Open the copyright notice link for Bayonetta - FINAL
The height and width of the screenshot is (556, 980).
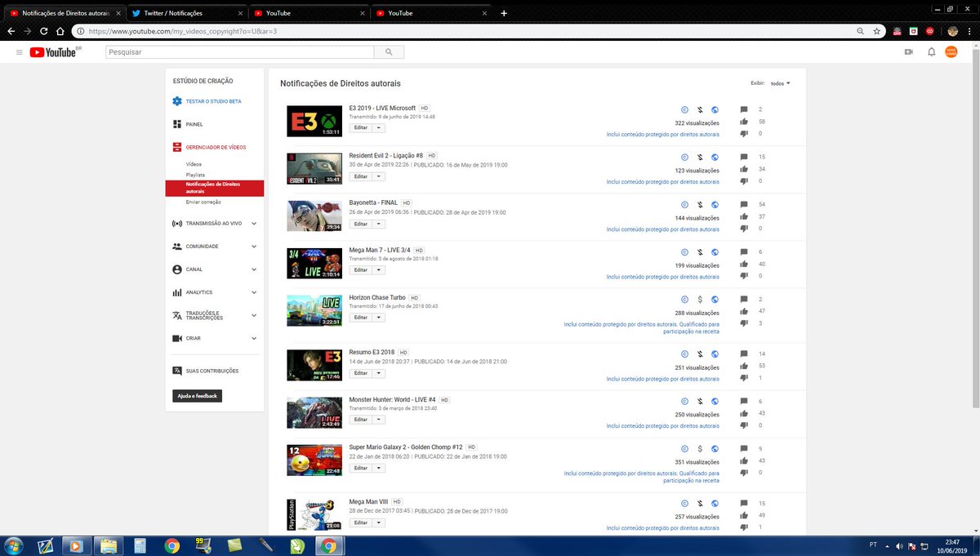tap(663, 229)
